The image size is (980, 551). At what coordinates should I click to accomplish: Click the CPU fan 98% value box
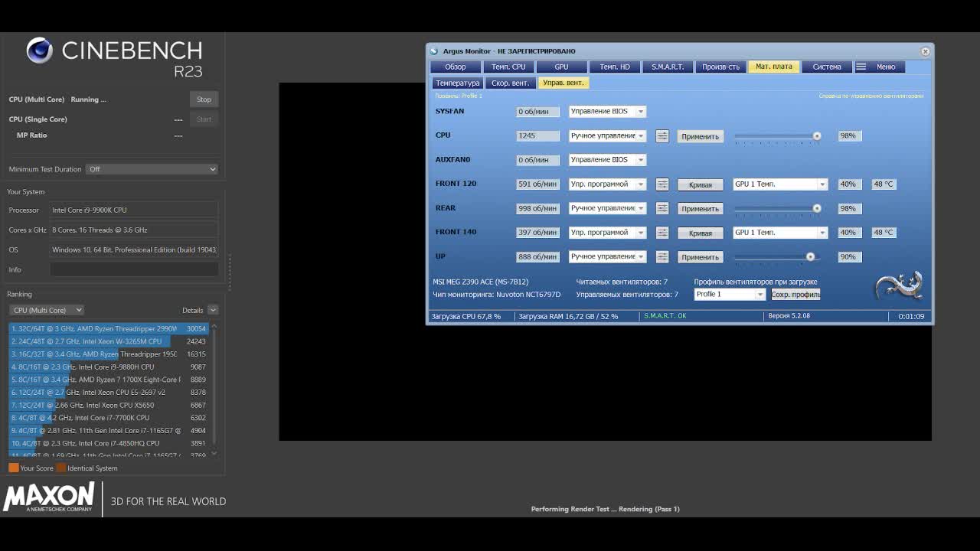(x=849, y=135)
